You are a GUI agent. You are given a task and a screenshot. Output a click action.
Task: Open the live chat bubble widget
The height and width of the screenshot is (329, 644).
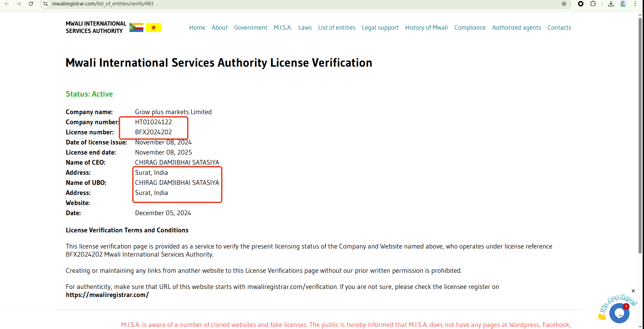tap(619, 313)
